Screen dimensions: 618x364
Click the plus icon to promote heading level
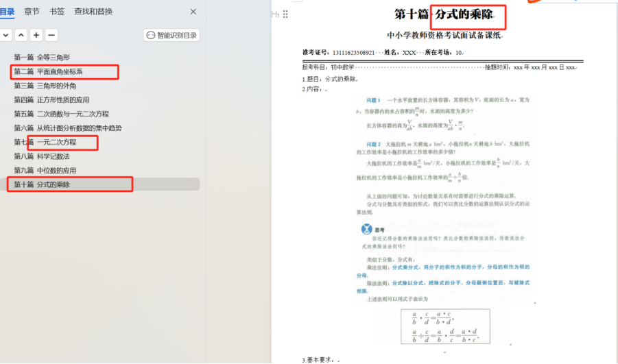click(36, 35)
